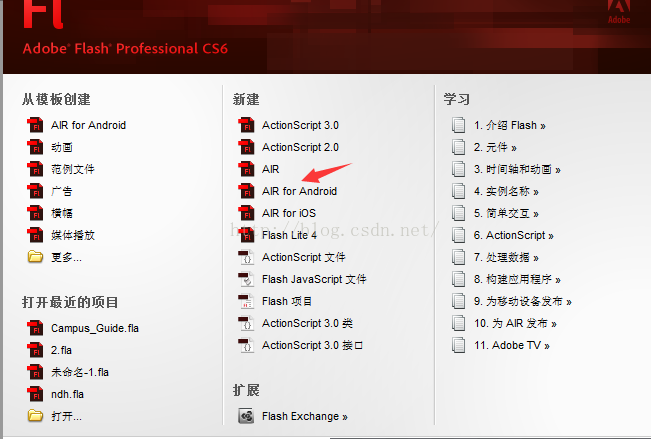Image resolution: width=651 pixels, height=439 pixels.
Task: Create new Flash JavaScript 文件
Action: point(314,279)
